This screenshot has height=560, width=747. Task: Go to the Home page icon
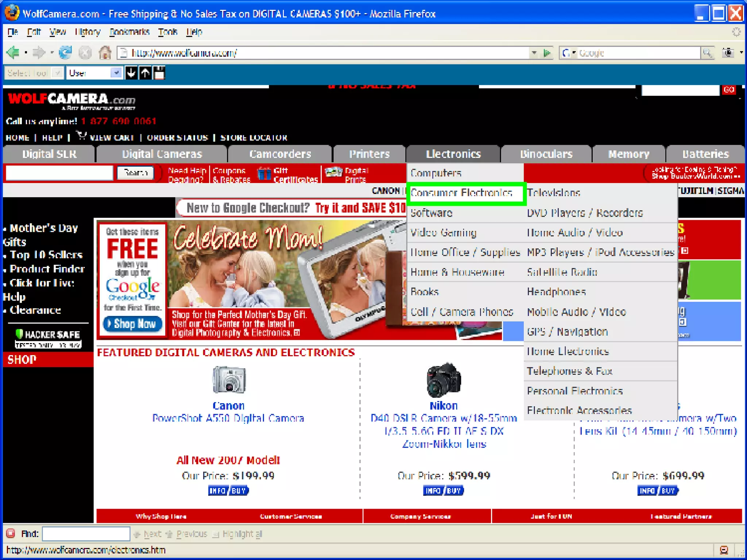point(105,53)
